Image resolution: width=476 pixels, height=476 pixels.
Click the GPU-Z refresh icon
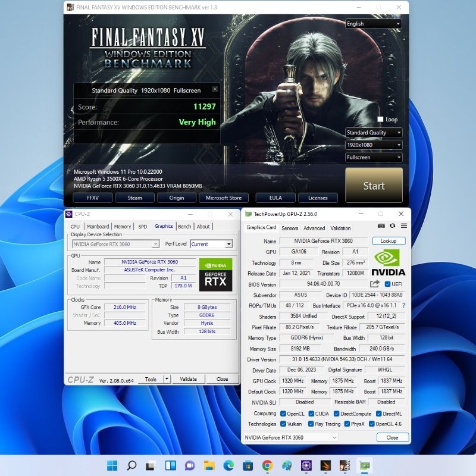point(393,226)
